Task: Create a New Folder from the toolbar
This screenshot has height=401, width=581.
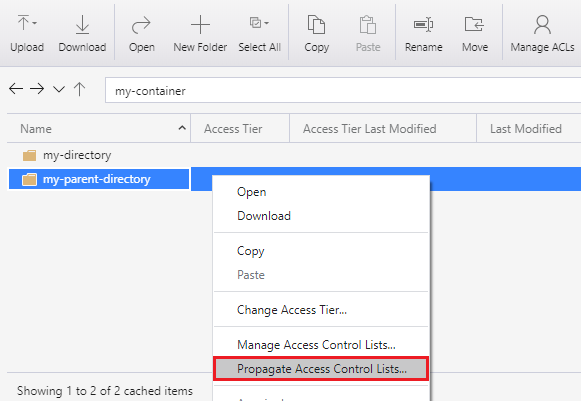Action: pyautogui.click(x=200, y=25)
